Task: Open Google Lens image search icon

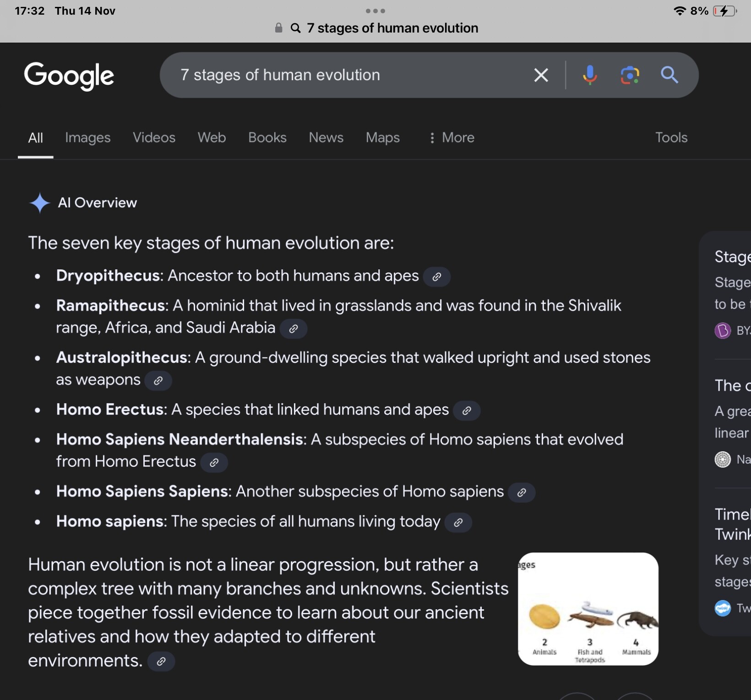Action: pyautogui.click(x=630, y=75)
